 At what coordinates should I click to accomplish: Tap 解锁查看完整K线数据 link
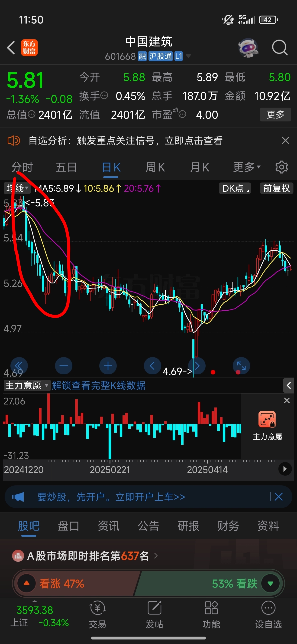[x=99, y=385]
